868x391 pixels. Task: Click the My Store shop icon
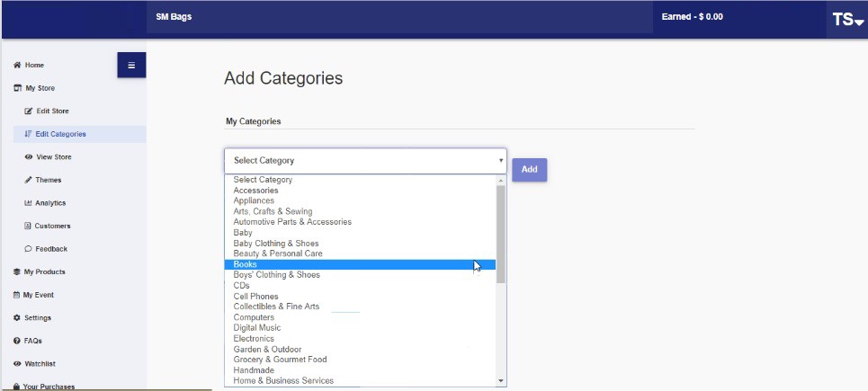point(17,88)
